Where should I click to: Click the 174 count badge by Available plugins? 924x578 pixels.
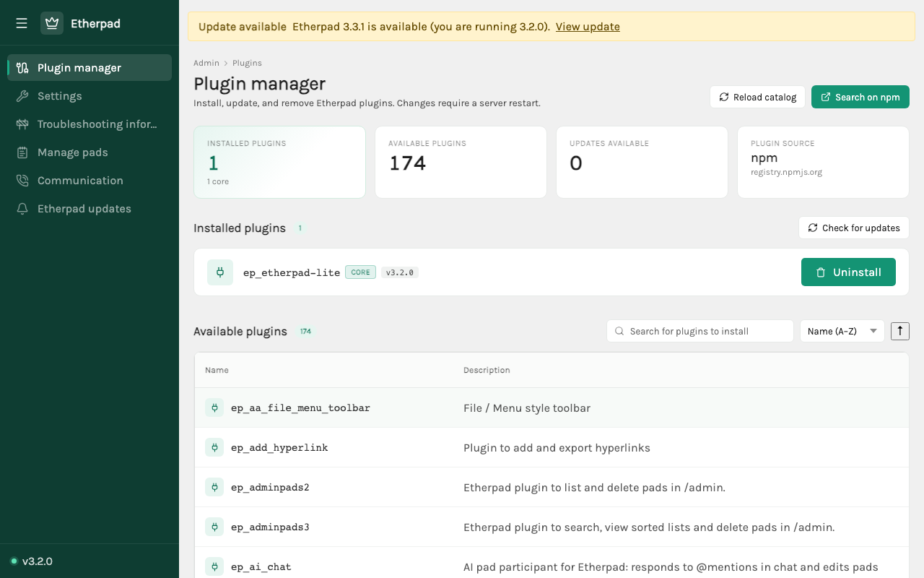coord(305,332)
